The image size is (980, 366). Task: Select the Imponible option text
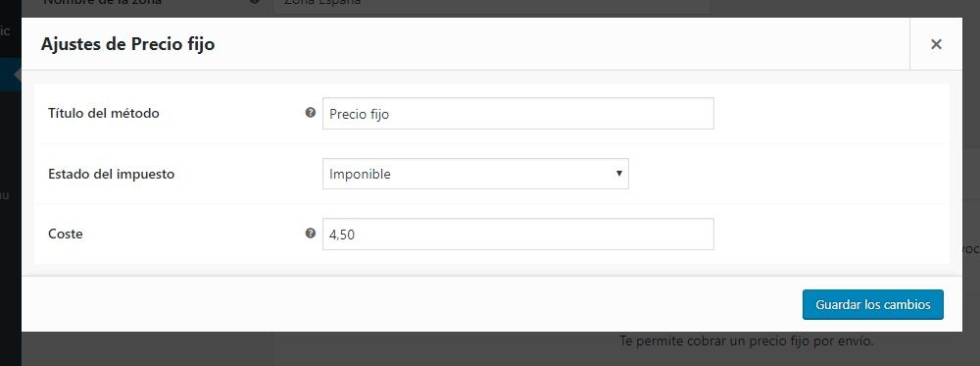coord(360,174)
